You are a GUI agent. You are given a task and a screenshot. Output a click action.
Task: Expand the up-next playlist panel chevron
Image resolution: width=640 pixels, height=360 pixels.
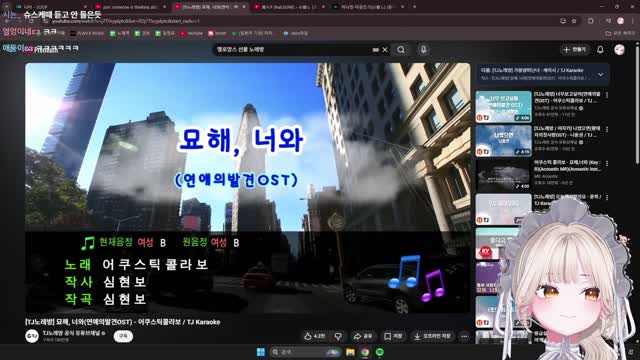[x=600, y=74]
